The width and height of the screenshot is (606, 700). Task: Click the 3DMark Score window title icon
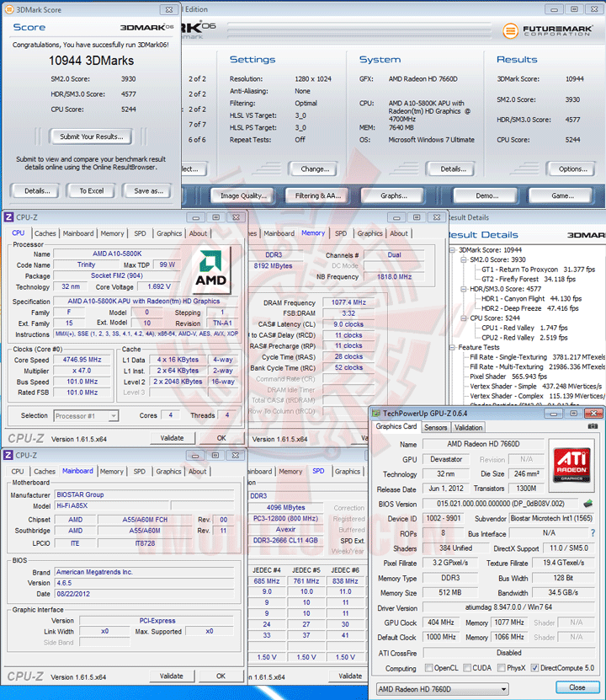pyautogui.click(x=8, y=9)
